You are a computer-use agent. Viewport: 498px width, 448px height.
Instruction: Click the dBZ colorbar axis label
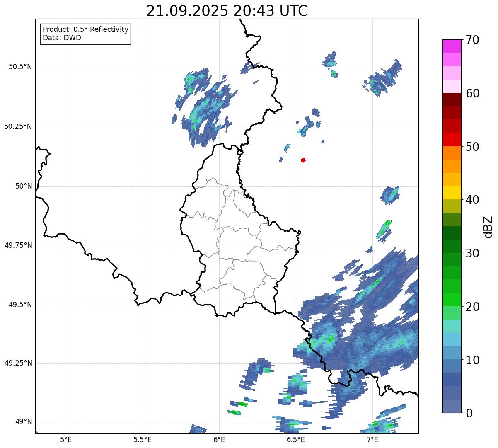pos(488,226)
